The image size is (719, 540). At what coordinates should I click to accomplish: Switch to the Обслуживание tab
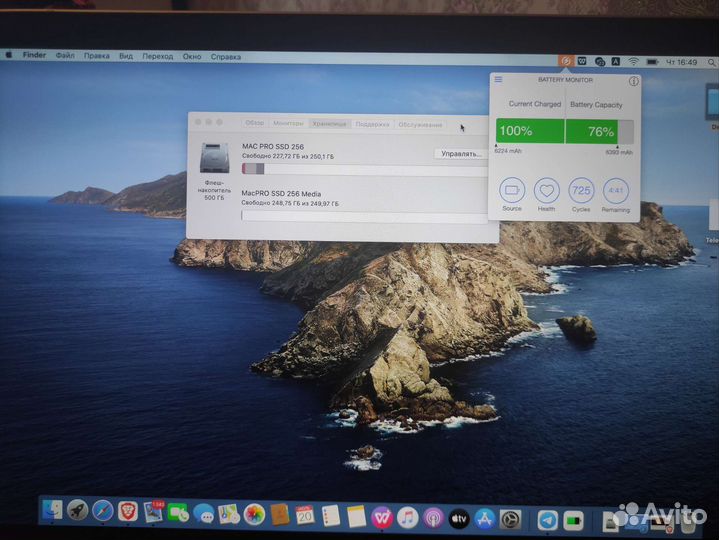tap(420, 125)
